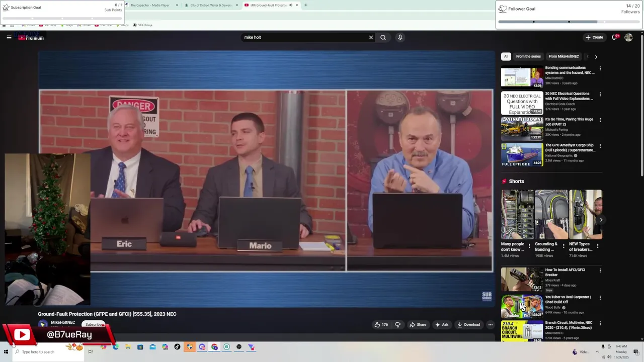Open options for Many people don't know short
The height and width of the screenshot is (362, 644).
[x=529, y=246]
